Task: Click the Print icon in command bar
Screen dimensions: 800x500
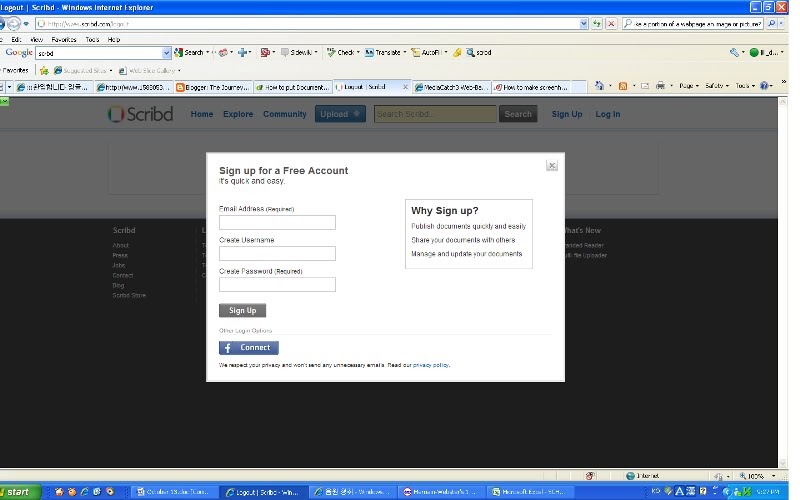Action: pos(660,86)
